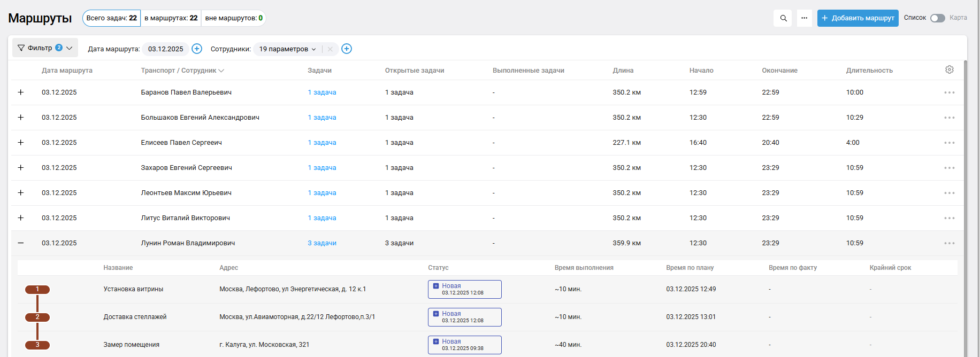The image size is (980, 357).
Task: Click the Новая status of Установка витрины
Action: tap(464, 289)
